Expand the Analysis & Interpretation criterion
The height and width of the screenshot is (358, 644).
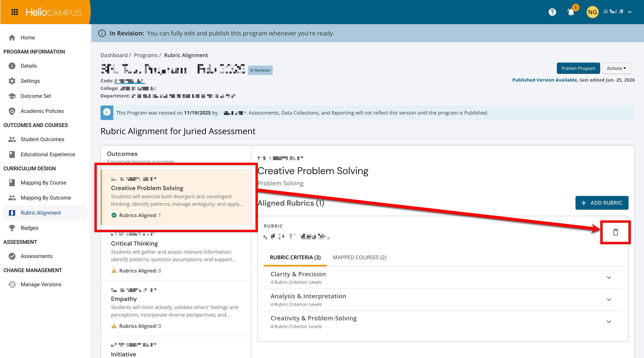[443, 300]
